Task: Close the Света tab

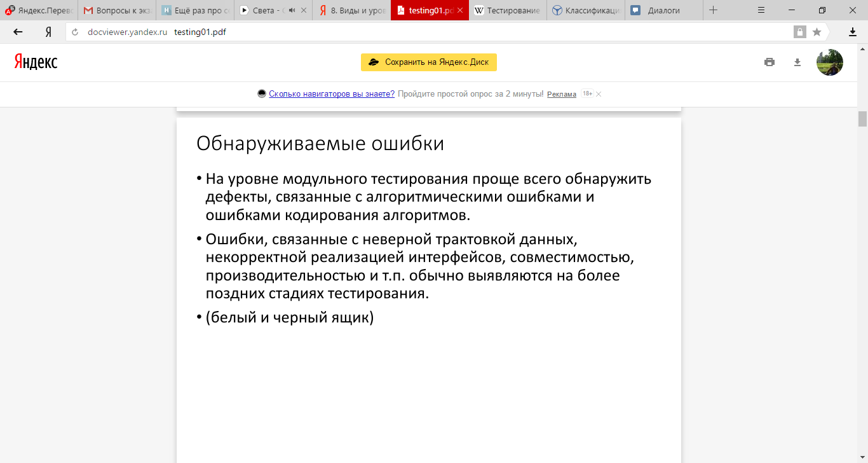Action: tap(303, 10)
